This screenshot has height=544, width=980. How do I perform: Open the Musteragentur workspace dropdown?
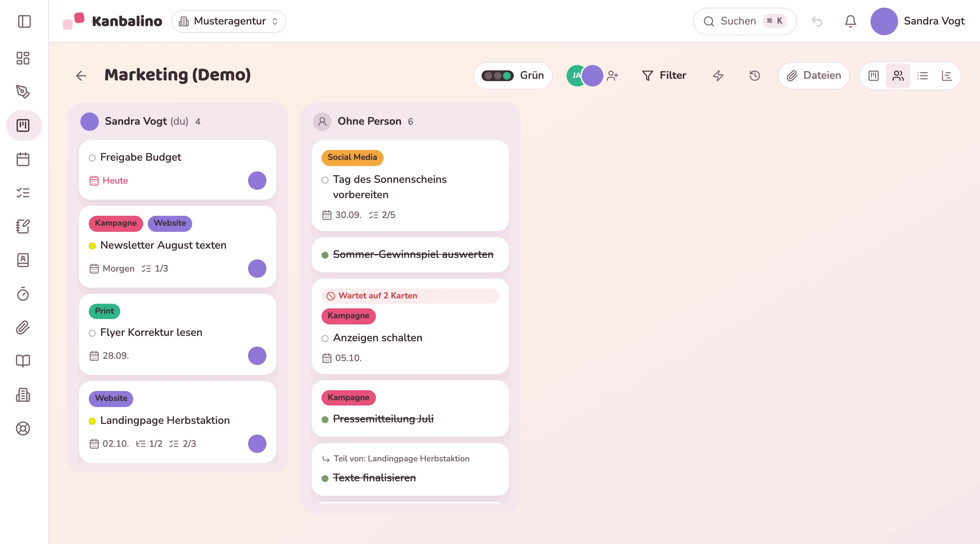229,21
